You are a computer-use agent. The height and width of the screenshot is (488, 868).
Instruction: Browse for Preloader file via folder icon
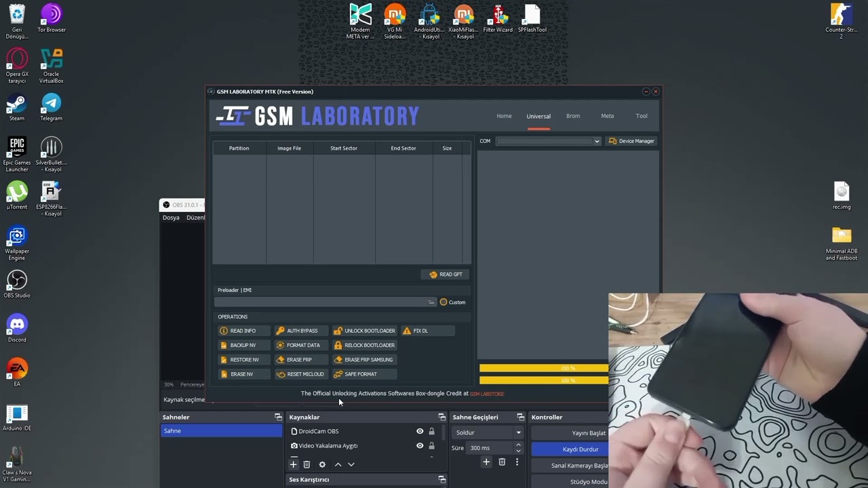tap(431, 302)
